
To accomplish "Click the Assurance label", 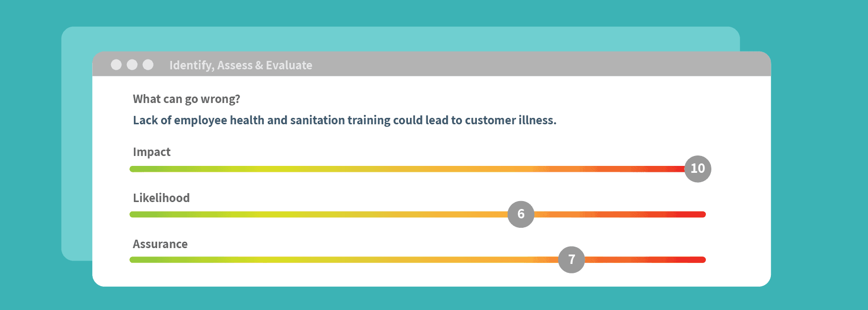I will (160, 244).
